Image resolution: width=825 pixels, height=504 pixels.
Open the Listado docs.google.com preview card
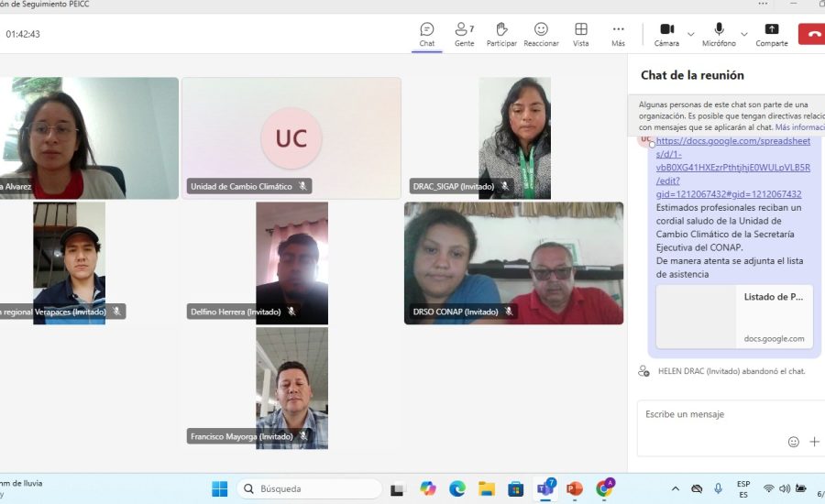[x=734, y=316]
